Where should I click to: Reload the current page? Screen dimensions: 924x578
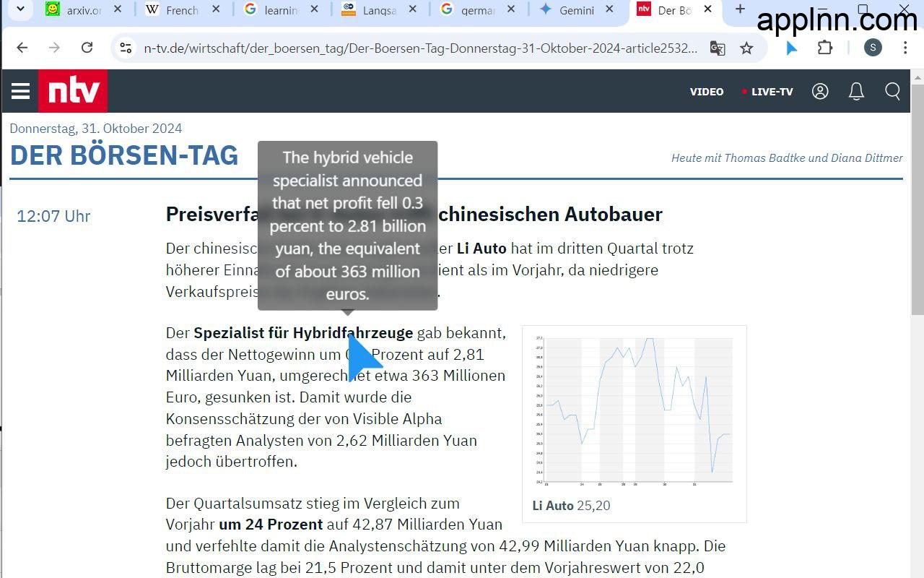87,48
